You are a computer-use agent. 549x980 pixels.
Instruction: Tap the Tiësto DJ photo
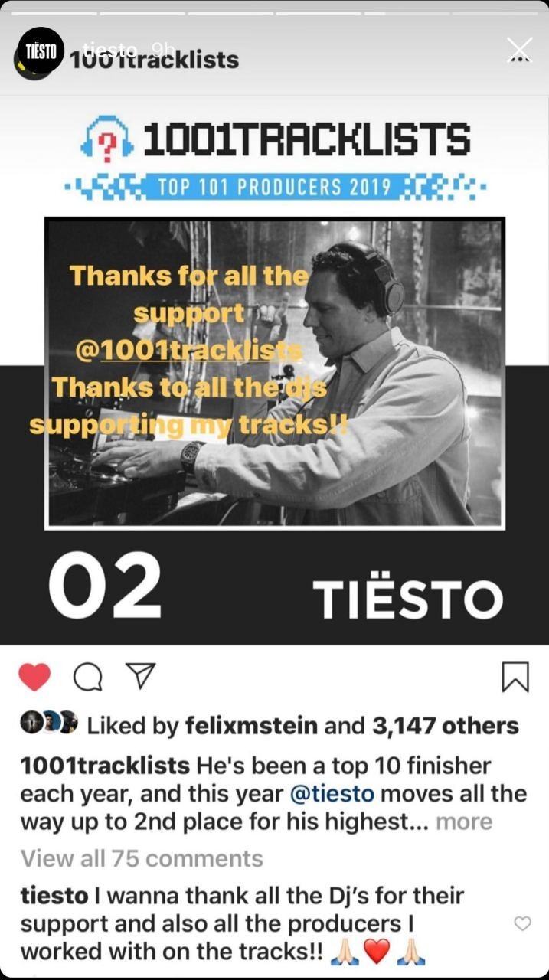(275, 373)
